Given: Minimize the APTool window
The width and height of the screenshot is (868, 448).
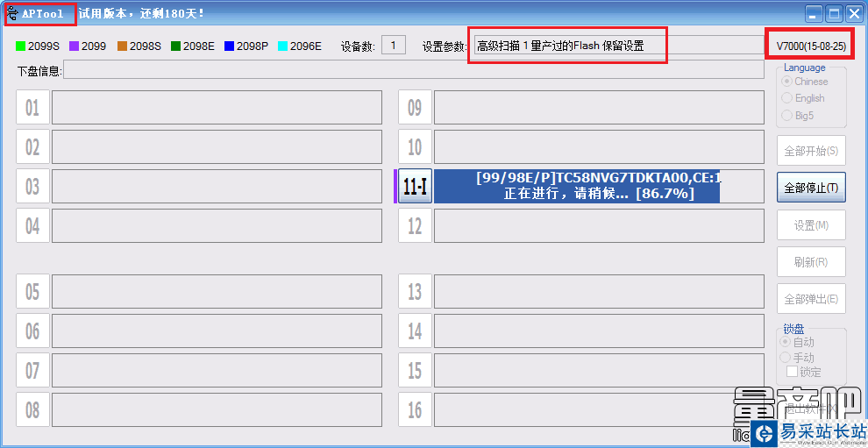Looking at the screenshot, I should 814,14.
